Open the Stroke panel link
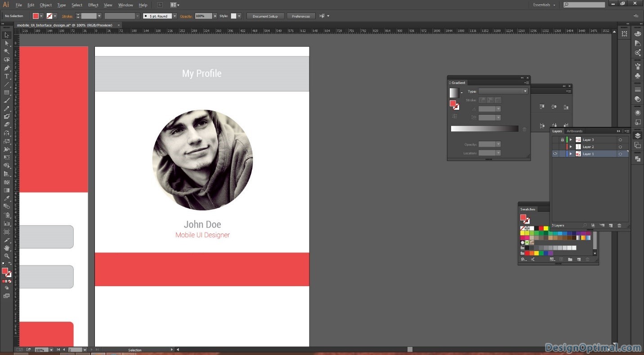The height and width of the screenshot is (355, 644). click(x=67, y=16)
